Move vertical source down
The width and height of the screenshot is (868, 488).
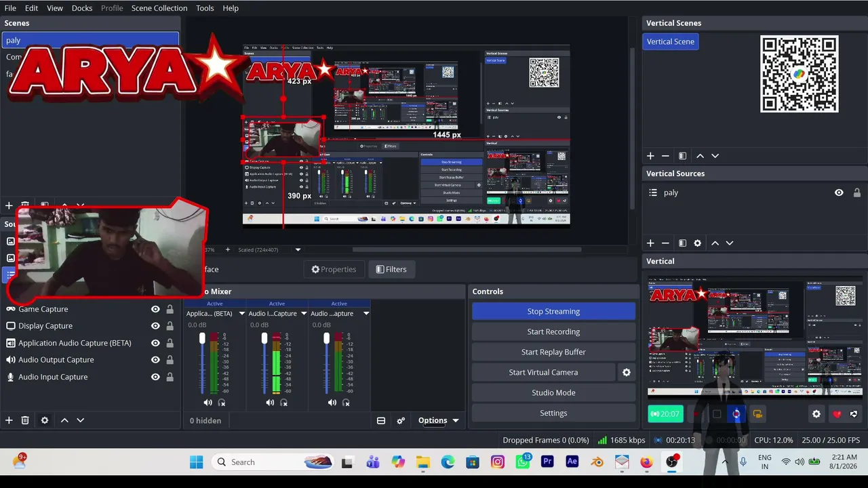(x=730, y=243)
